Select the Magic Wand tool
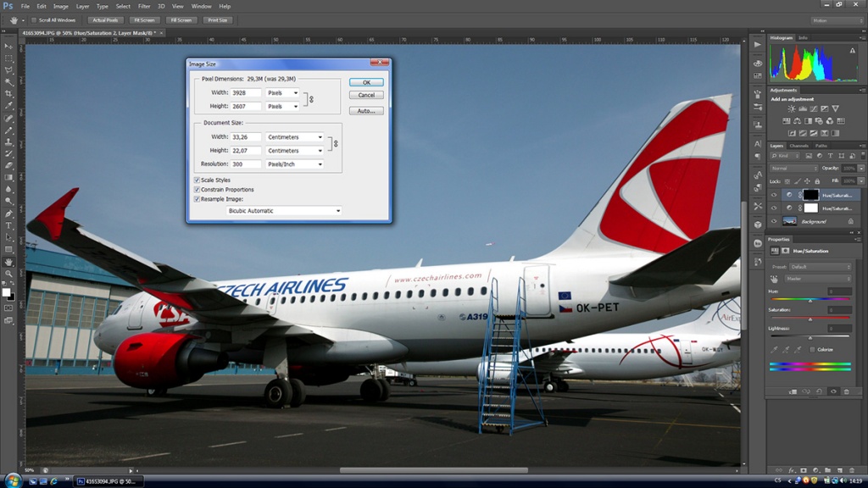 point(8,82)
